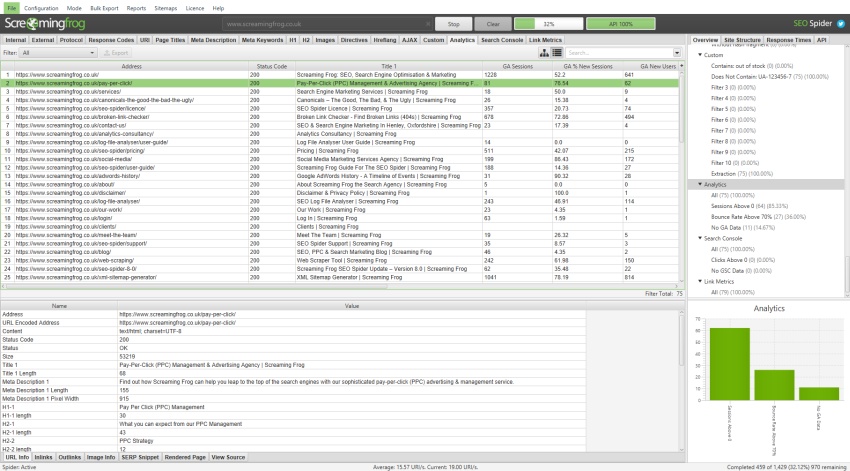Viewport: 850px width, 471px height.
Task: Open the search box options dropdown arrow
Action: pyautogui.click(x=677, y=53)
